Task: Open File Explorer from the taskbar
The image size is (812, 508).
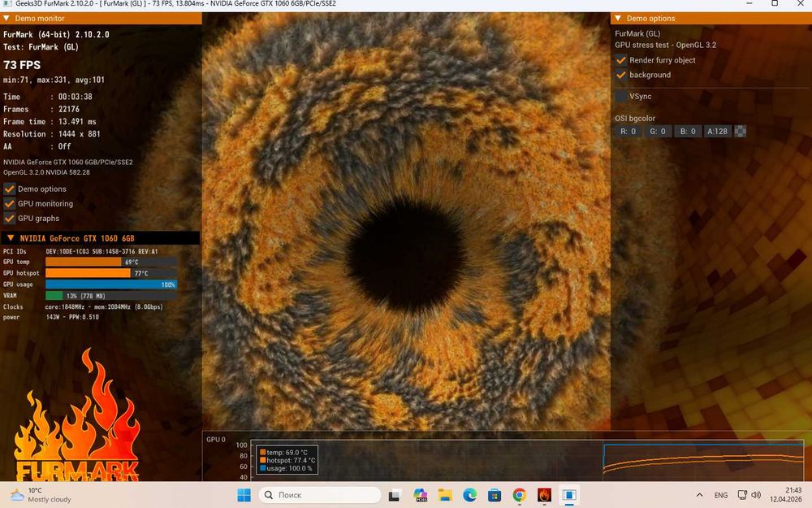Action: [x=445, y=494]
